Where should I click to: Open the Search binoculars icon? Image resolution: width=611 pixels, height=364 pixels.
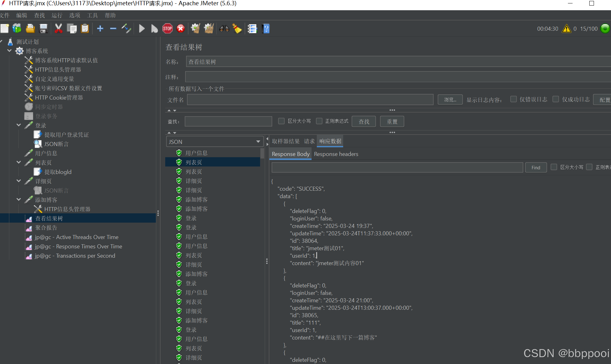[224, 29]
